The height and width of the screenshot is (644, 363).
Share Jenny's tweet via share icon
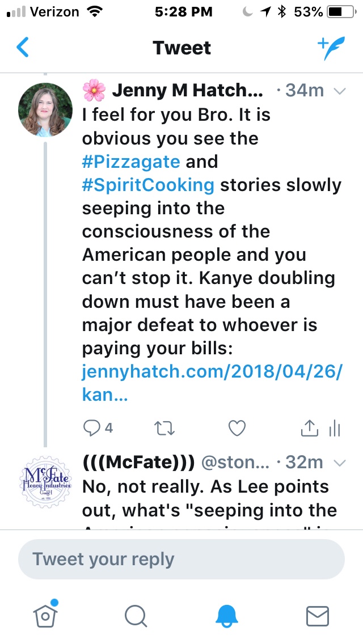pos(309,429)
